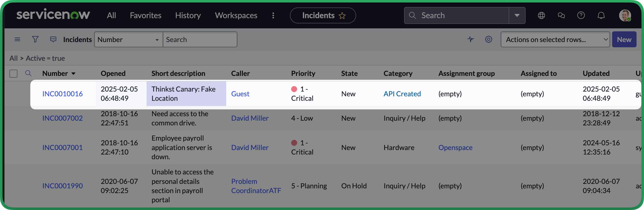Click the column search magnifier icon
Screen dimensions: 644x210
point(28,73)
